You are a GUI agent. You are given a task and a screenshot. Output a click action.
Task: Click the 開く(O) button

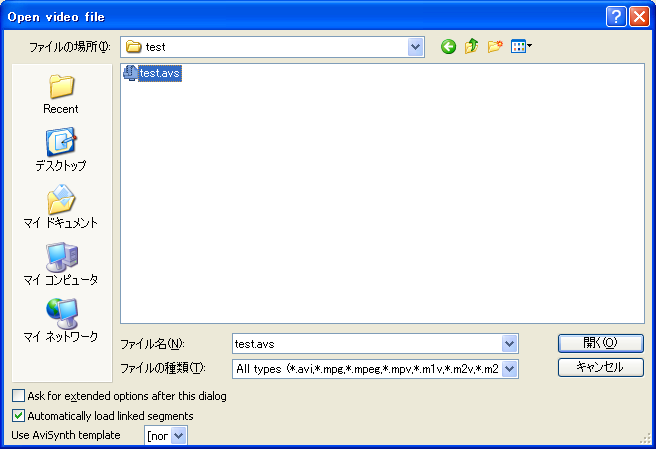click(600, 343)
